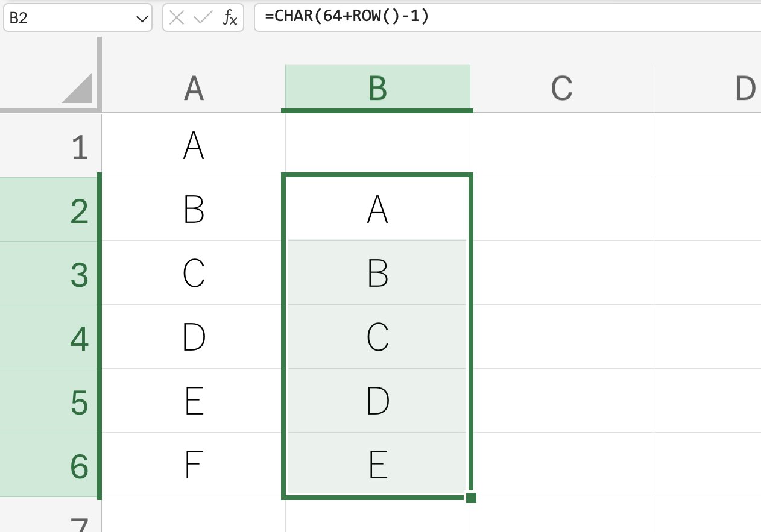Click the cancel X icon in formula bar
Image resolution: width=761 pixels, height=532 pixels.
pyautogui.click(x=177, y=19)
